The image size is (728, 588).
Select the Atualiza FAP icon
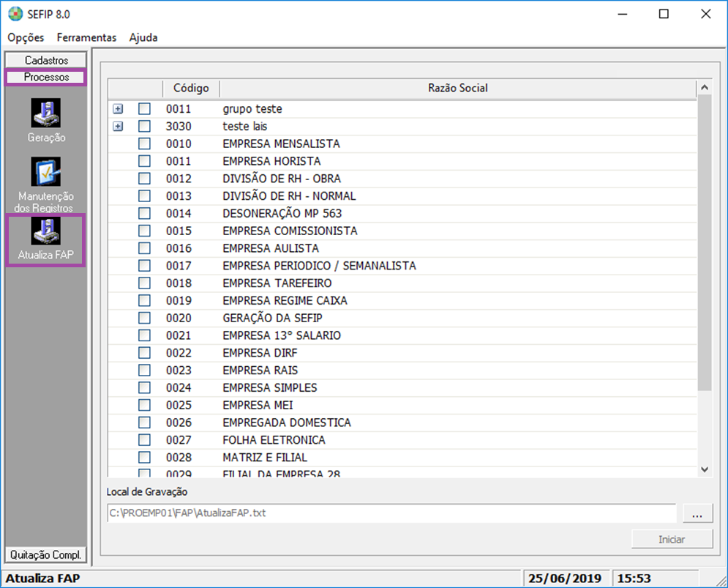pyautogui.click(x=46, y=231)
